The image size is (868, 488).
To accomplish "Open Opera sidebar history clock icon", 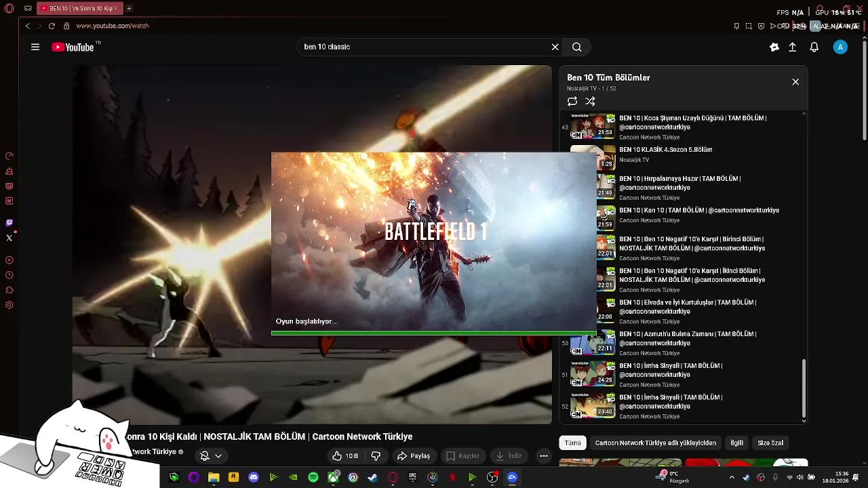I will coord(9,275).
